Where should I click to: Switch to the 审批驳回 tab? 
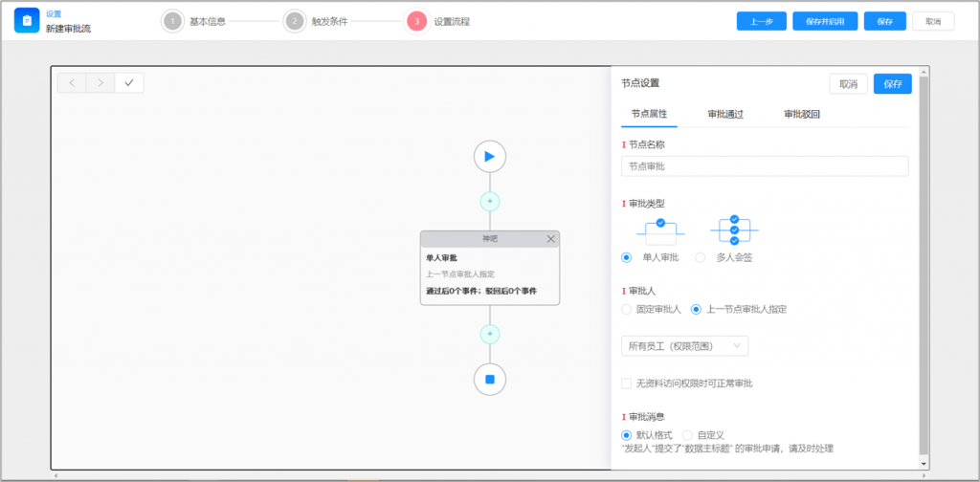801,114
